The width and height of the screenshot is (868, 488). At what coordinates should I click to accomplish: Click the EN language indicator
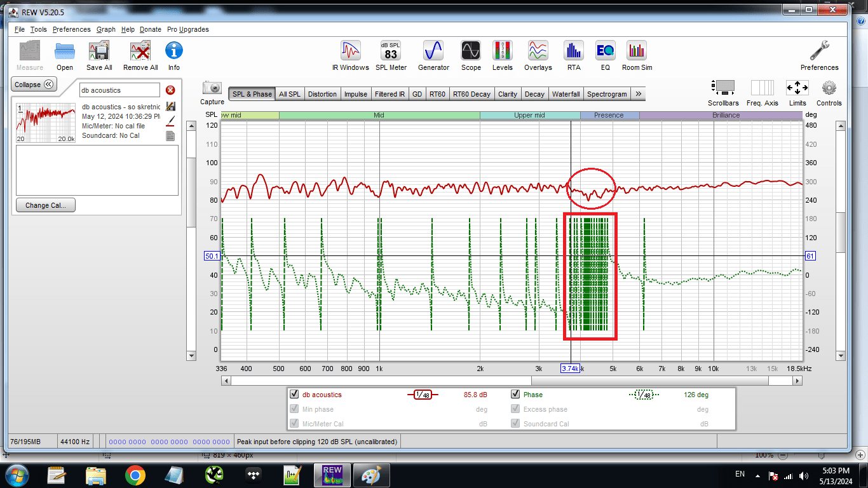(740, 474)
